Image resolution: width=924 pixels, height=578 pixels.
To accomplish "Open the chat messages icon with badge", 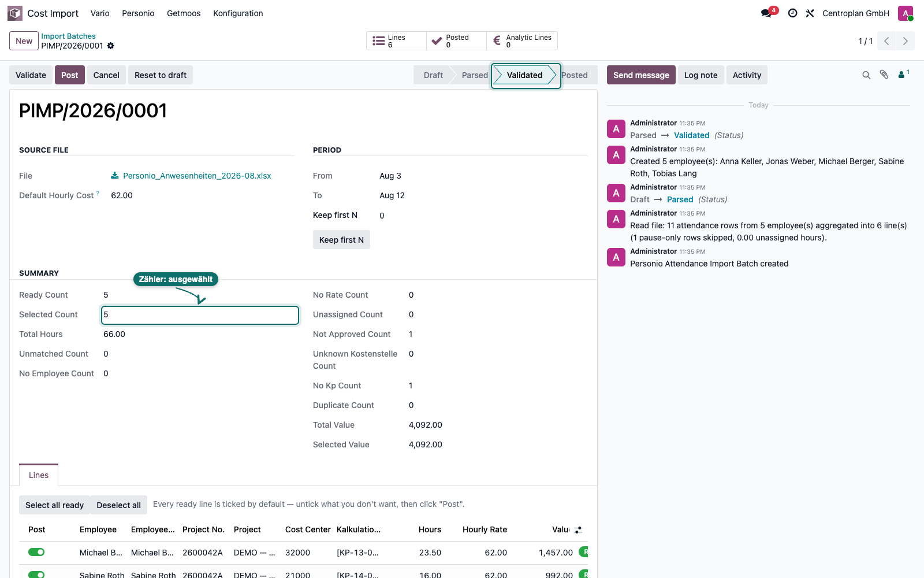I will (768, 13).
